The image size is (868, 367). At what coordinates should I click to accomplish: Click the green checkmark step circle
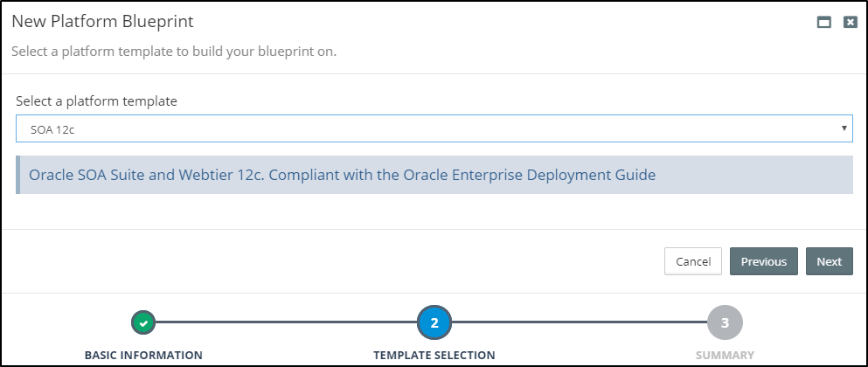point(144,322)
